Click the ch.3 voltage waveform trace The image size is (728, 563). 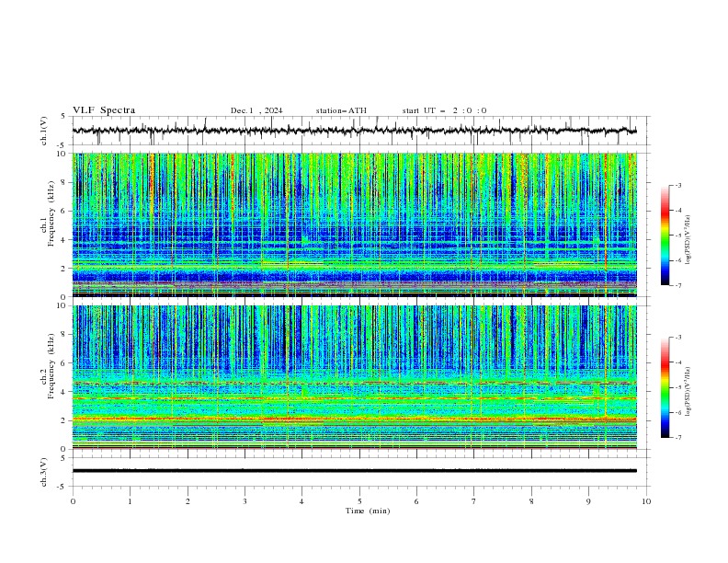tap(354, 471)
